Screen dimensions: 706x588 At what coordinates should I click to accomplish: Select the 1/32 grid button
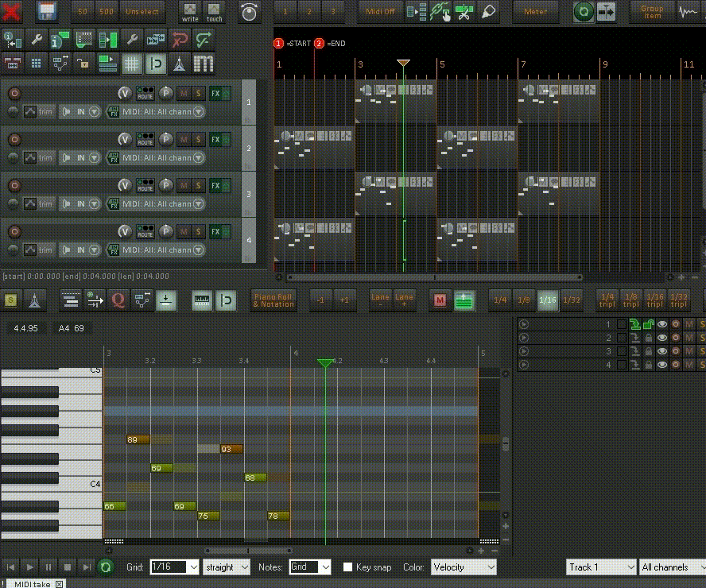(571, 300)
